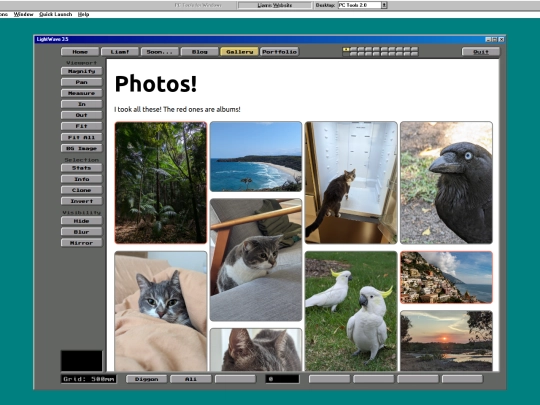Select the highlighted Gallery tab
This screenshot has height=405, width=540.
pos(239,52)
